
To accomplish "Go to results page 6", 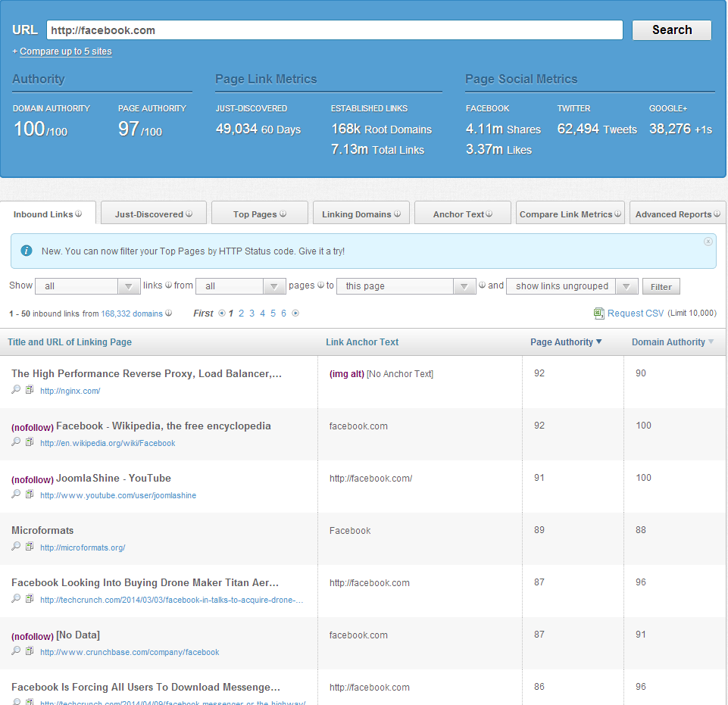I will coord(283,314).
